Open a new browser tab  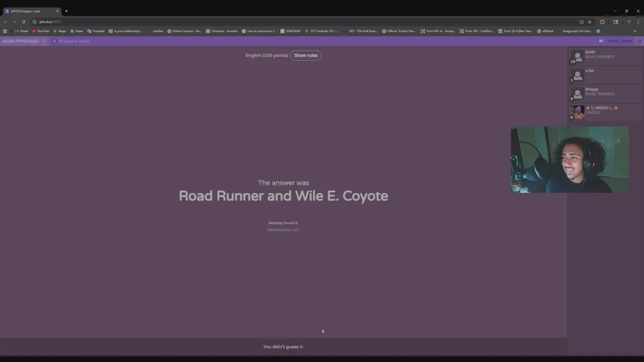pos(66,11)
